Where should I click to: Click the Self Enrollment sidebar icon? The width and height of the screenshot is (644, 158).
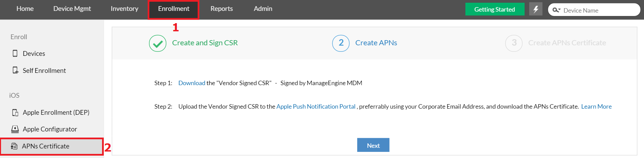(15, 70)
